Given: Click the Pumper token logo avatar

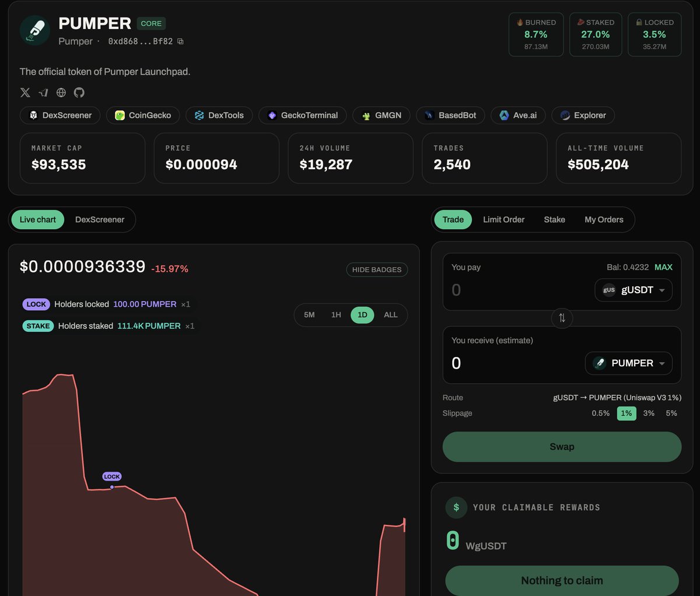Looking at the screenshot, I should coord(35,30).
